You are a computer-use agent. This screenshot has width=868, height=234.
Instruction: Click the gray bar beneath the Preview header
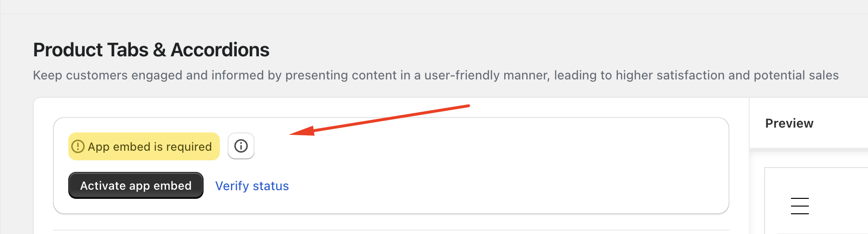coord(809,150)
